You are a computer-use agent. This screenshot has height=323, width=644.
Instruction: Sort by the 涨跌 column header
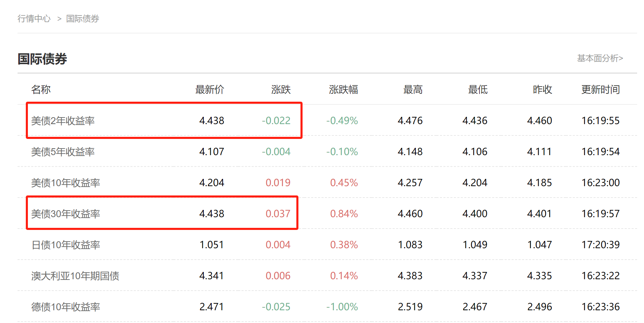click(281, 90)
